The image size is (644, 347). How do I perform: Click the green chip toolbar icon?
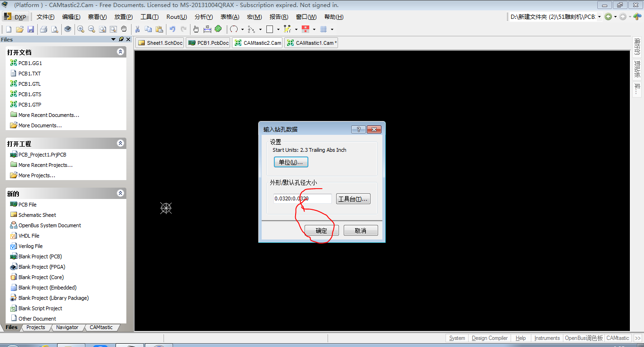pos(218,29)
